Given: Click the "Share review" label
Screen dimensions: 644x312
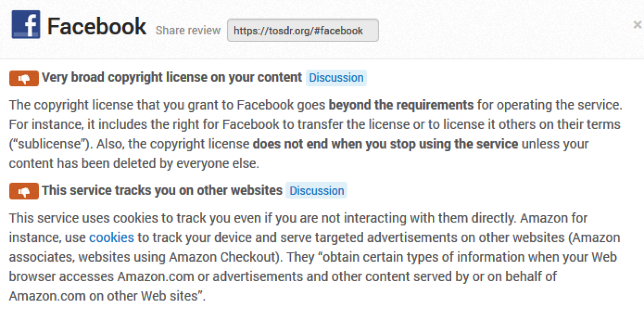Looking at the screenshot, I should [188, 31].
